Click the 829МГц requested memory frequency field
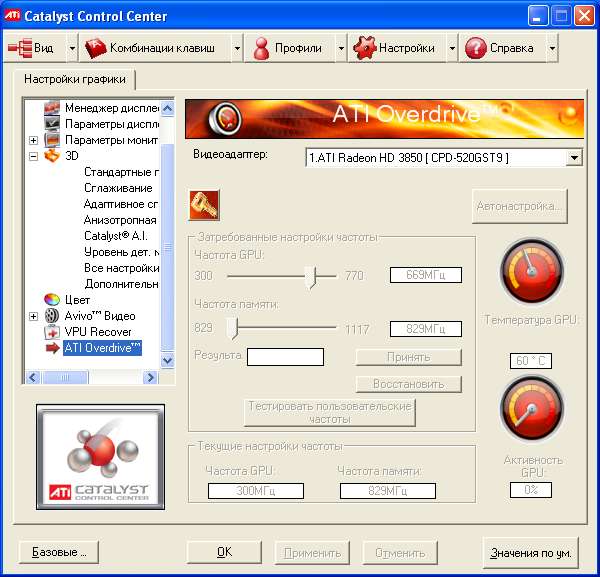The height and width of the screenshot is (577, 600). (x=426, y=329)
